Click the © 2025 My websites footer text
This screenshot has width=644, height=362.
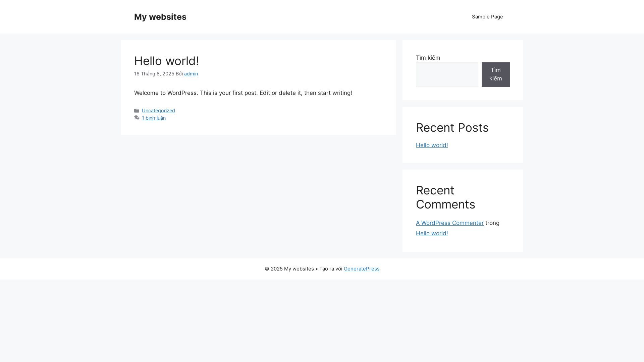pyautogui.click(x=289, y=269)
